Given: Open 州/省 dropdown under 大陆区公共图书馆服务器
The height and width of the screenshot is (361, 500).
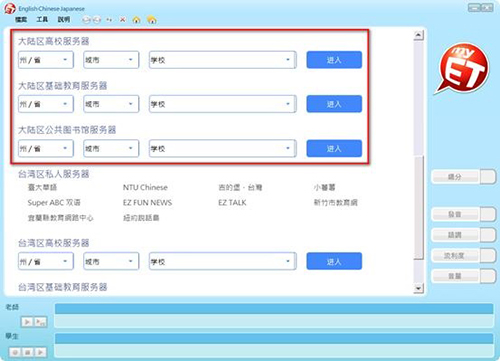Looking at the screenshot, I should [46, 148].
